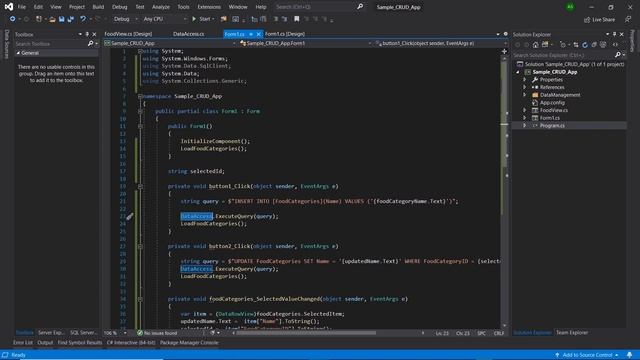Collapse the Sample_CRUD_App project node
The width and height of the screenshot is (640, 360).
[518, 72]
